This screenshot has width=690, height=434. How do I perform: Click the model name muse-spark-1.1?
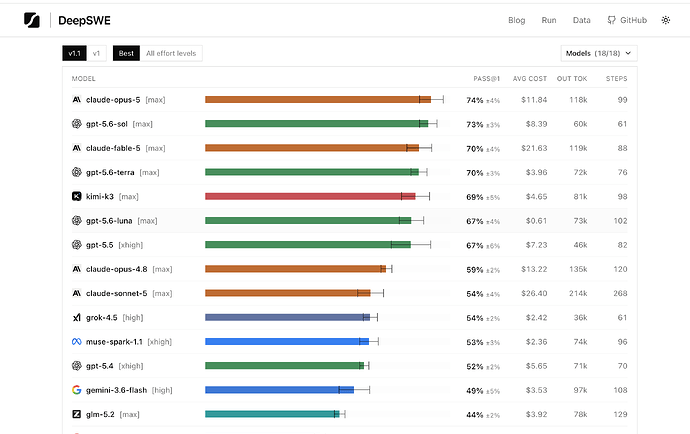114,342
